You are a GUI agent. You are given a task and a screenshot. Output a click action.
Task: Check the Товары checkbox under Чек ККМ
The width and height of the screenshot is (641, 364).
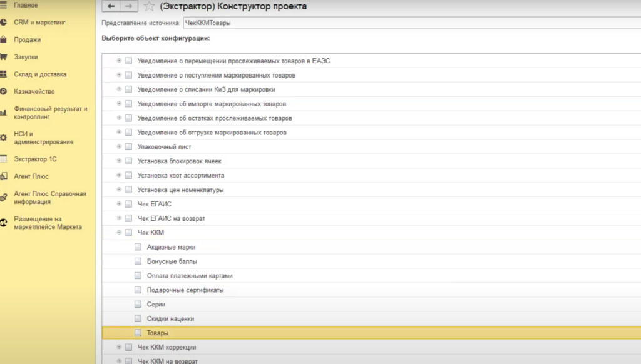(138, 333)
